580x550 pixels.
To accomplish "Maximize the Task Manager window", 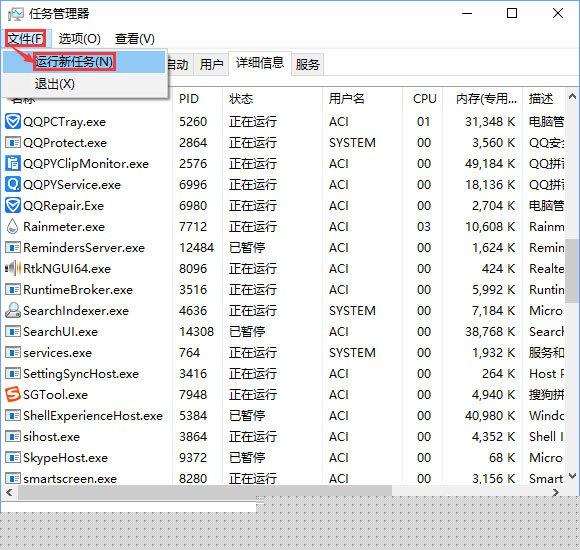I will coord(512,13).
